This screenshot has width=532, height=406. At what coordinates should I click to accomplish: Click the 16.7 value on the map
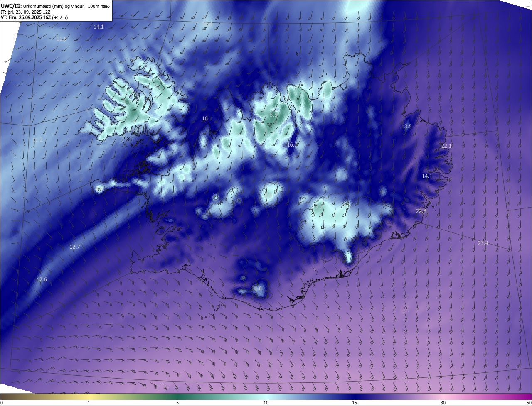pyautogui.click(x=292, y=145)
